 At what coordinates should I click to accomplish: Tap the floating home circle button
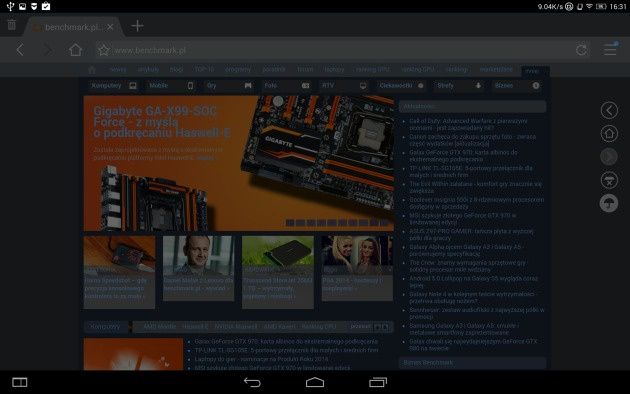(609, 133)
